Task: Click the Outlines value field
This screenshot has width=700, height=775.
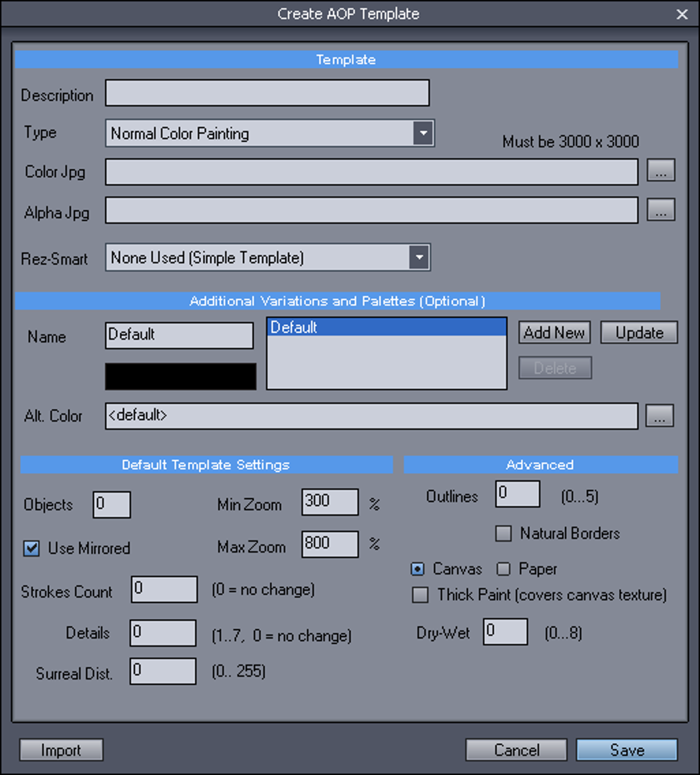Action: [x=517, y=494]
